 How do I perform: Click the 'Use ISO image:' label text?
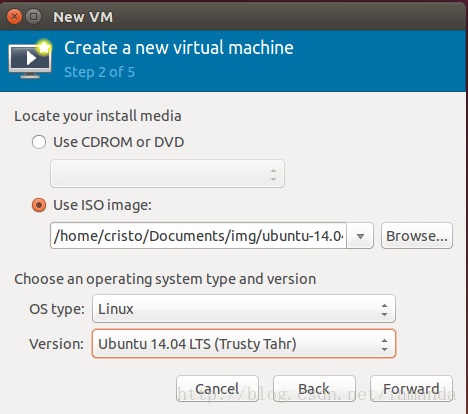102,205
